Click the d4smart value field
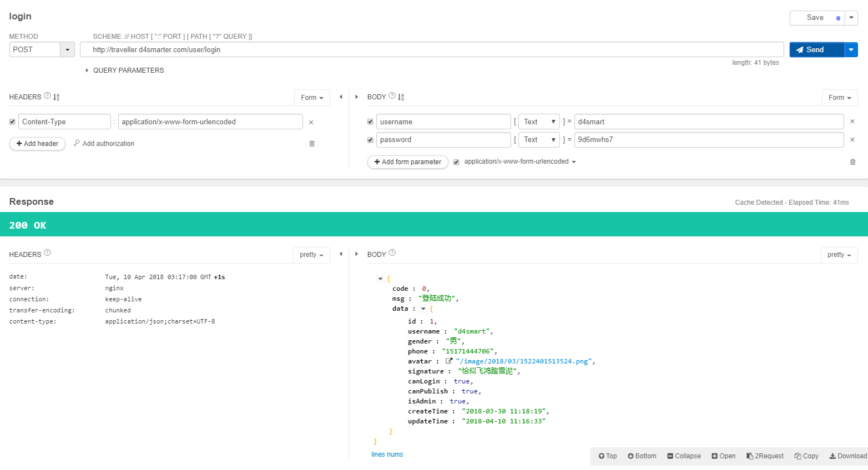The width and height of the screenshot is (868, 470). 709,122
